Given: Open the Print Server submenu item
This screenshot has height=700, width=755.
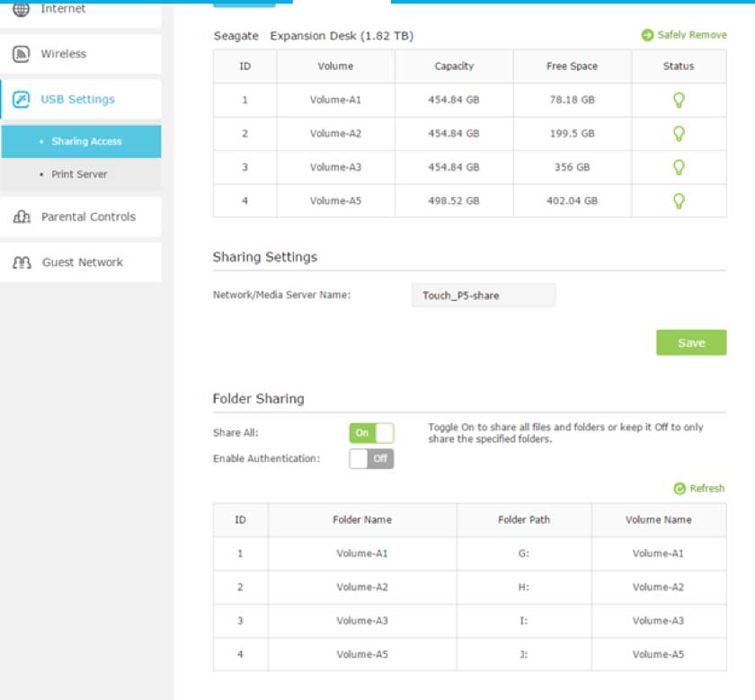Looking at the screenshot, I should 79,174.
